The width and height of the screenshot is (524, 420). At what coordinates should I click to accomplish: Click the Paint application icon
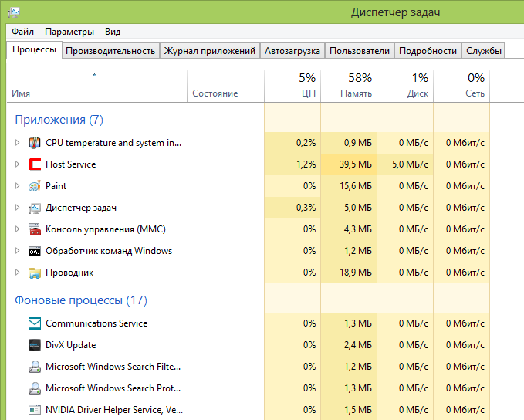[x=35, y=186]
